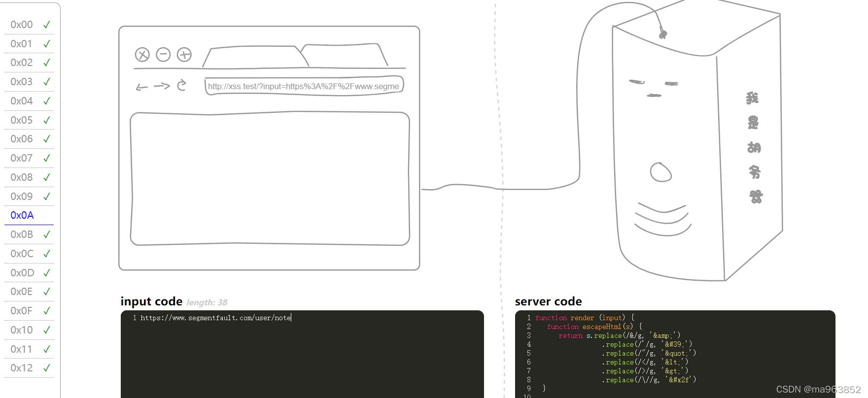The height and width of the screenshot is (398, 868).
Task: Click the sketched back arrow
Action: click(x=142, y=87)
